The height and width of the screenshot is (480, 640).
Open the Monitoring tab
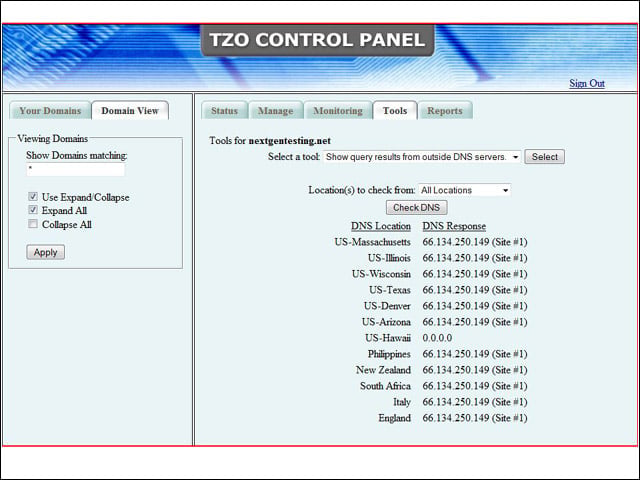[x=338, y=111]
